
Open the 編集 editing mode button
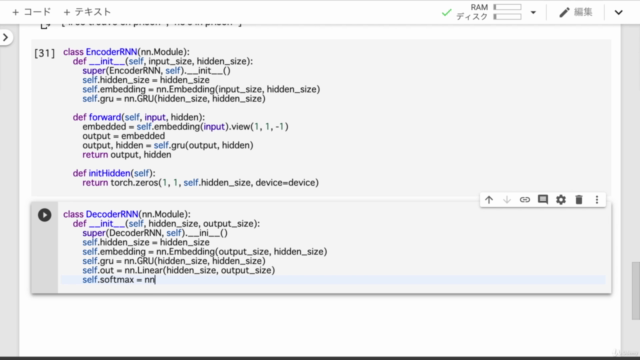pos(576,12)
